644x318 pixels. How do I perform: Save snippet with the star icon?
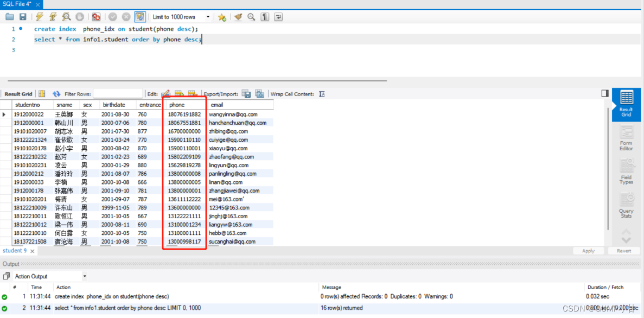pyautogui.click(x=222, y=17)
